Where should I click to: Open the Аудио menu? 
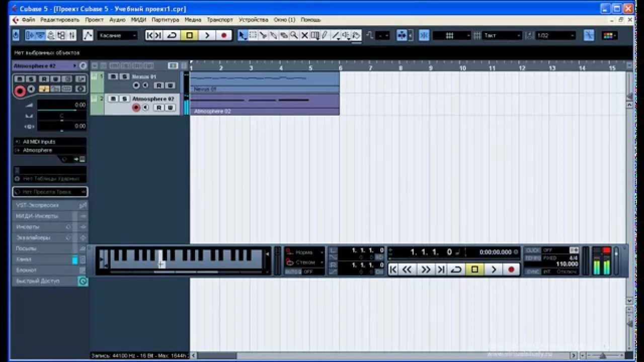(x=117, y=20)
